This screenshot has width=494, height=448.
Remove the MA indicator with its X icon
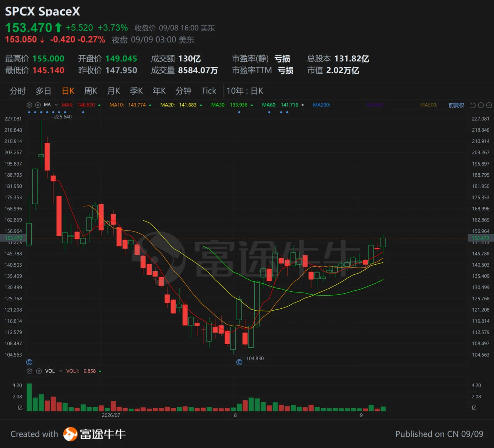tap(38, 105)
